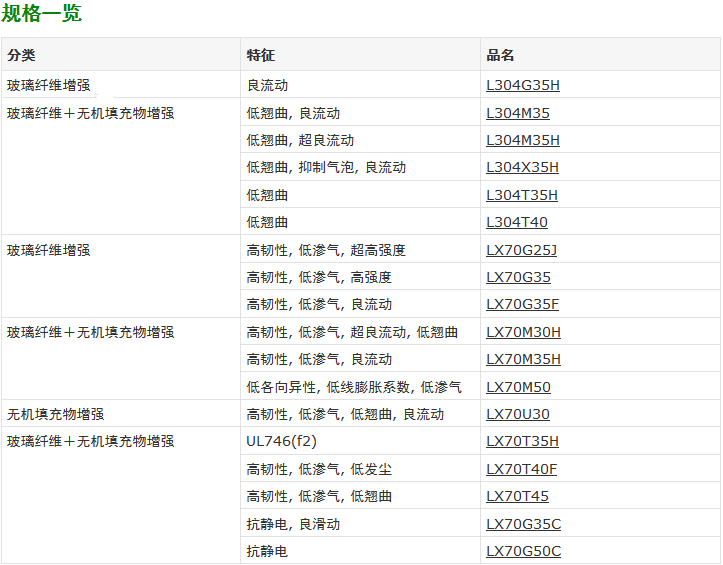Open the LX70T35H link
This screenshot has width=723, height=565.
click(x=522, y=441)
